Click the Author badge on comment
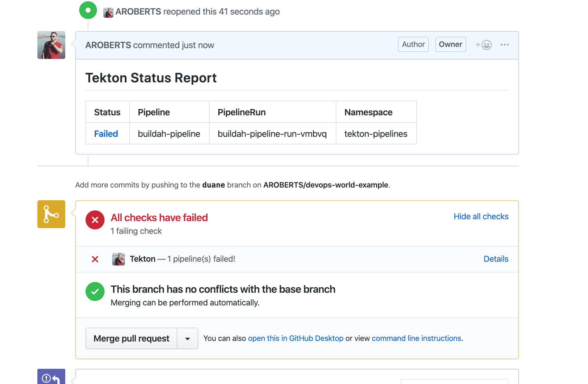588x384 pixels. click(413, 44)
